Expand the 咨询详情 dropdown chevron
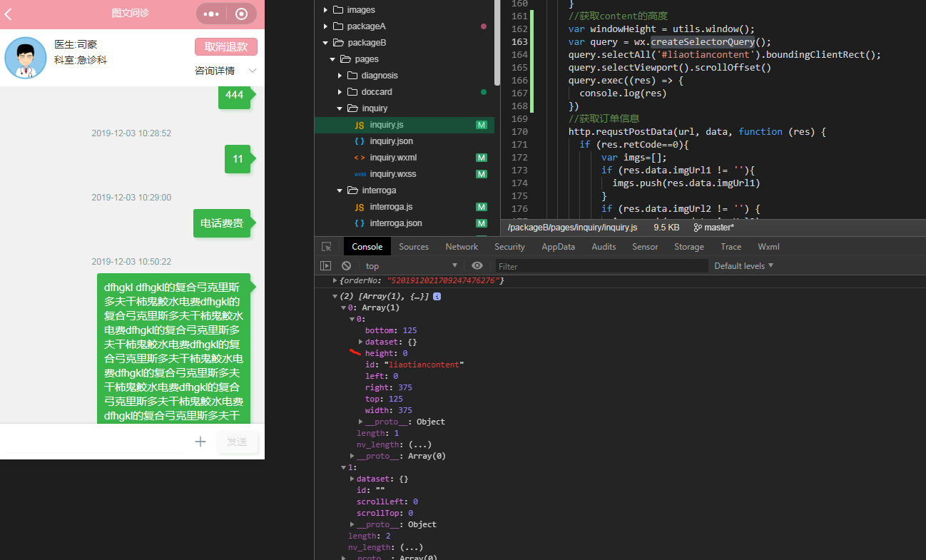The width and height of the screenshot is (926, 560). click(x=253, y=71)
